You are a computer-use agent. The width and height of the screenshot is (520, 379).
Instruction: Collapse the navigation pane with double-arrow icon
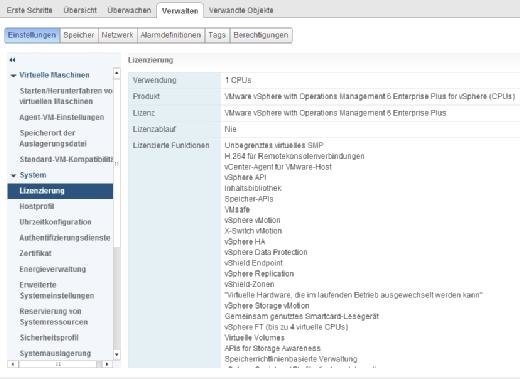(12, 60)
